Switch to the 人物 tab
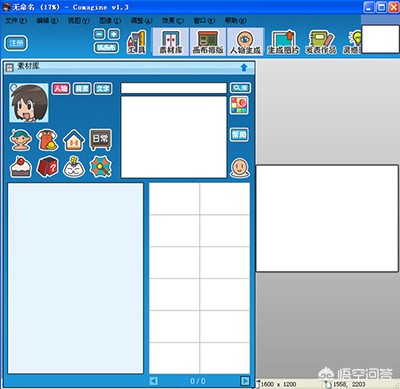 pyautogui.click(x=61, y=88)
